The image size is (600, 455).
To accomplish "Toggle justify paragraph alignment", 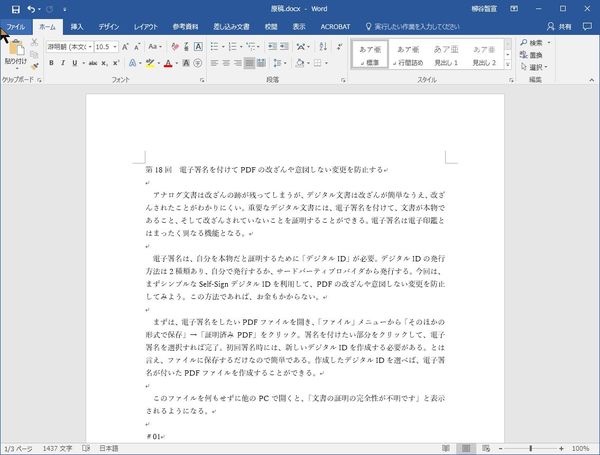I will tap(250, 63).
